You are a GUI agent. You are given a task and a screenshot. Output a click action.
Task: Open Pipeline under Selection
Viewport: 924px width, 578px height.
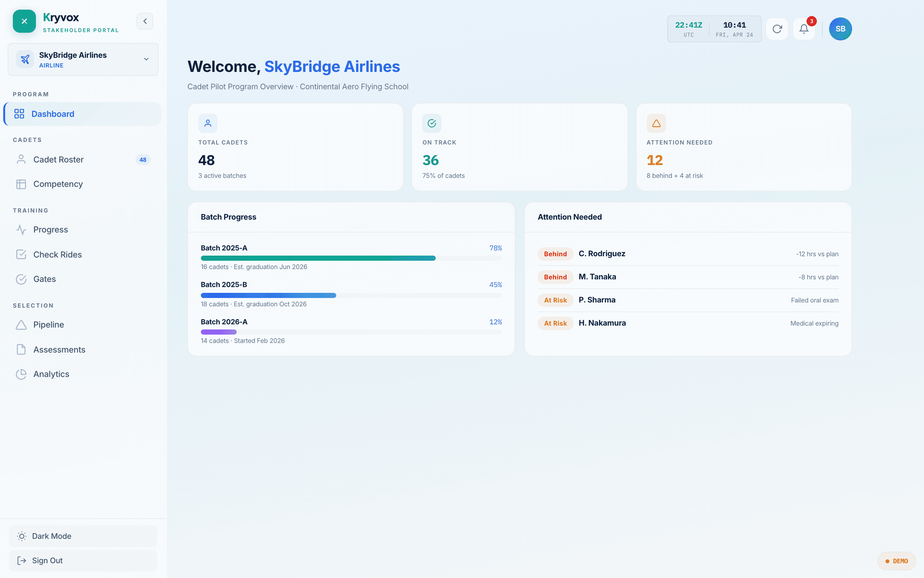(x=82, y=325)
